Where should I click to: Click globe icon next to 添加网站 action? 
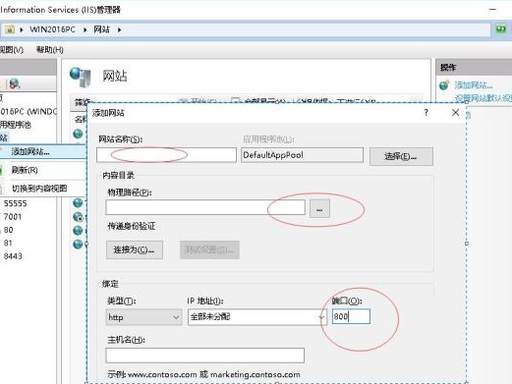pyautogui.click(x=444, y=85)
